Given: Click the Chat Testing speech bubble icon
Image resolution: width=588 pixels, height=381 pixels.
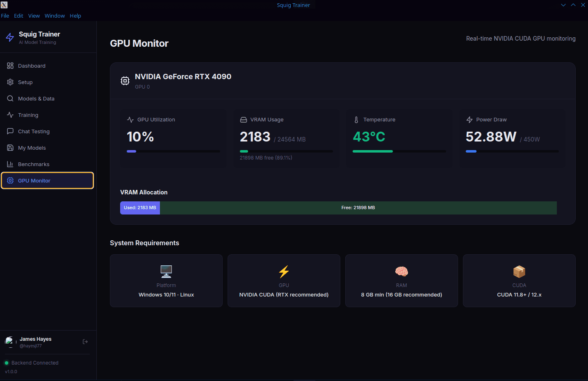Looking at the screenshot, I should click(x=10, y=131).
